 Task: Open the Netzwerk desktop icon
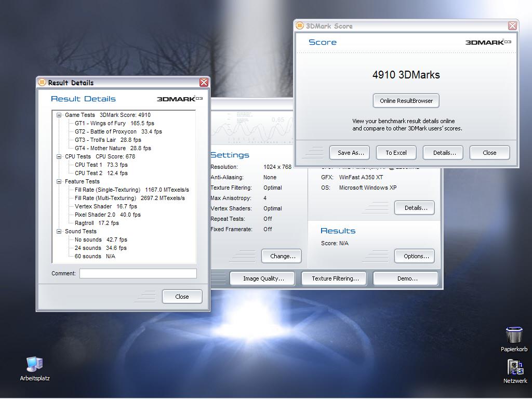pyautogui.click(x=514, y=368)
